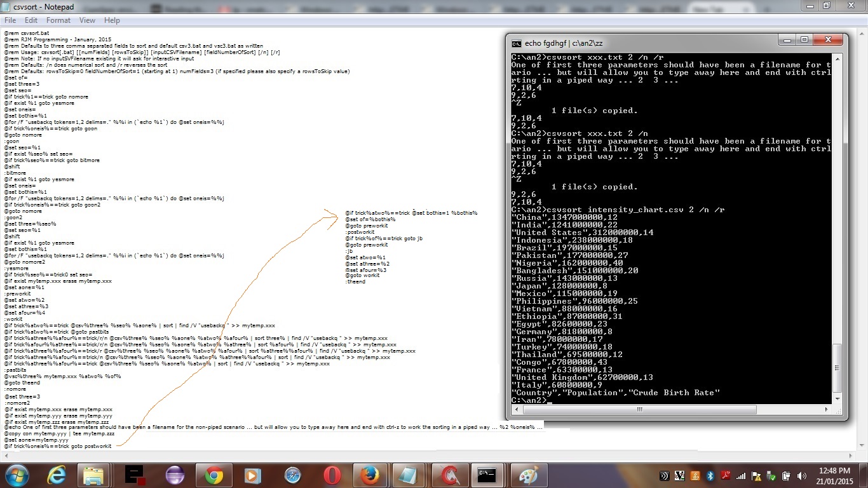Click the ':theend' label in right text block
This screenshot has width=868, height=488.
pyautogui.click(x=355, y=281)
